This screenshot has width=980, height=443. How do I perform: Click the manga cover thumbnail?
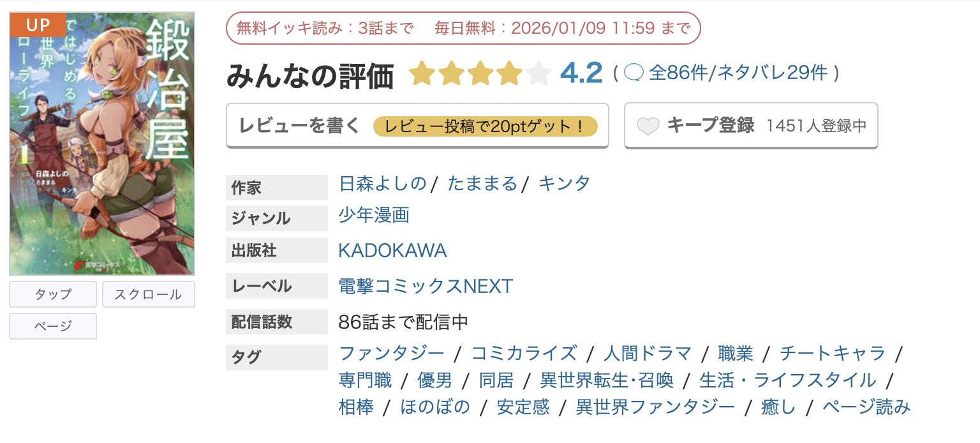point(102,142)
